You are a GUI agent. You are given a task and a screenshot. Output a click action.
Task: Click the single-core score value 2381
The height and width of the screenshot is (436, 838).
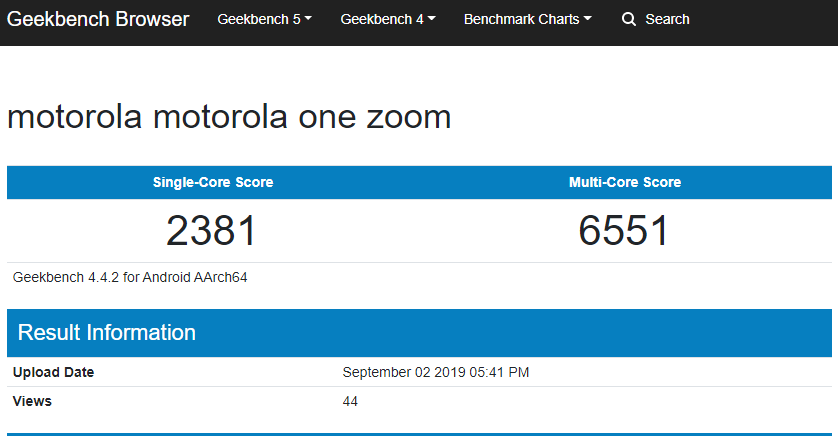tap(212, 231)
